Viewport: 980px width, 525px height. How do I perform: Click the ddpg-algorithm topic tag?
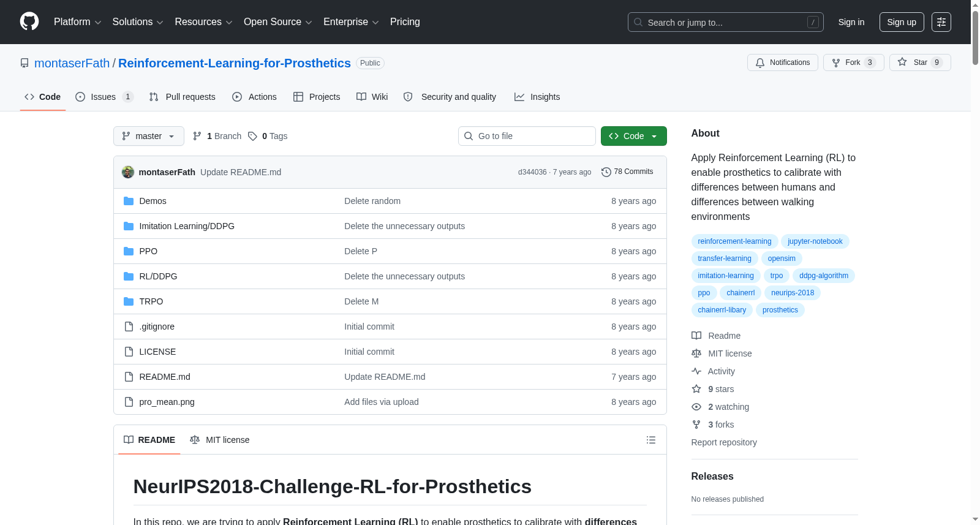coord(824,276)
